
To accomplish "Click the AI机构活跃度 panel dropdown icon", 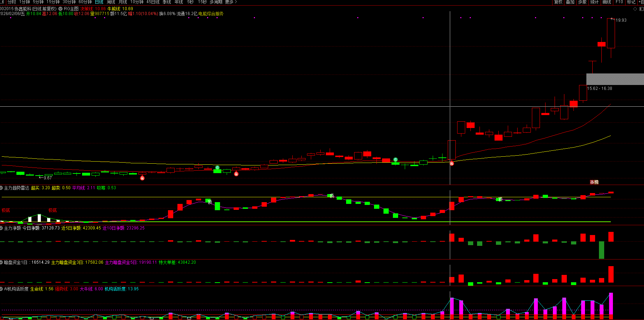I will click(1, 289).
